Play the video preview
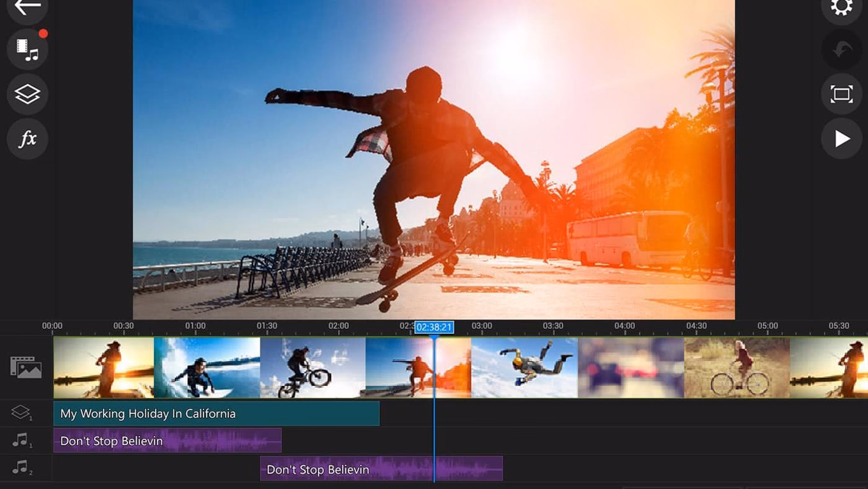The image size is (868, 489). coord(841,139)
